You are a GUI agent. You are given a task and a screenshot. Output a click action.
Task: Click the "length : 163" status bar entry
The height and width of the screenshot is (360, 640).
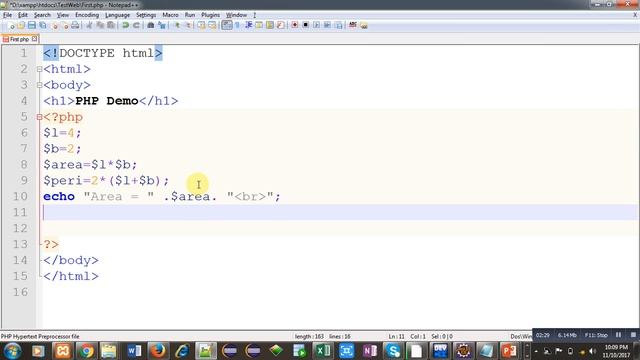point(309,336)
